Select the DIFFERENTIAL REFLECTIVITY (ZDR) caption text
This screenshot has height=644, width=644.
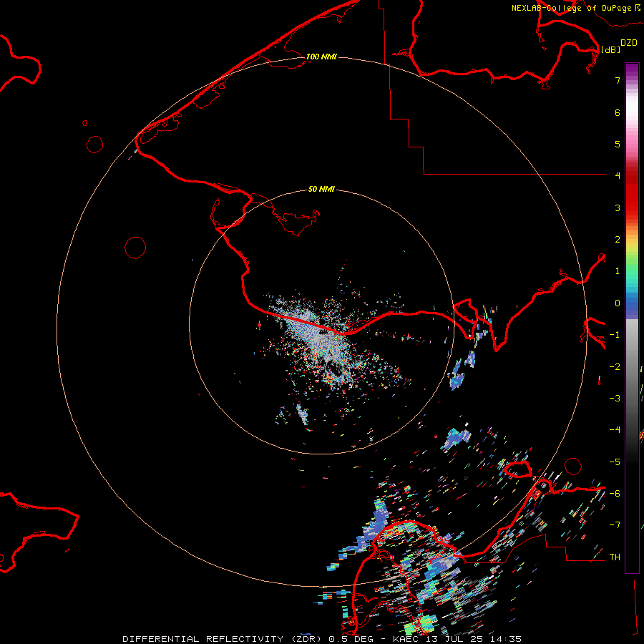point(223,639)
